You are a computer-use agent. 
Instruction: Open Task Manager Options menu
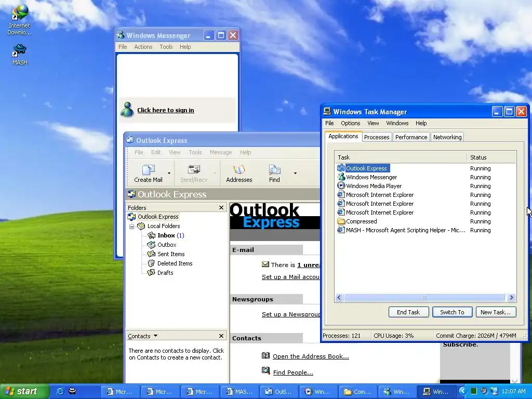pyautogui.click(x=351, y=123)
